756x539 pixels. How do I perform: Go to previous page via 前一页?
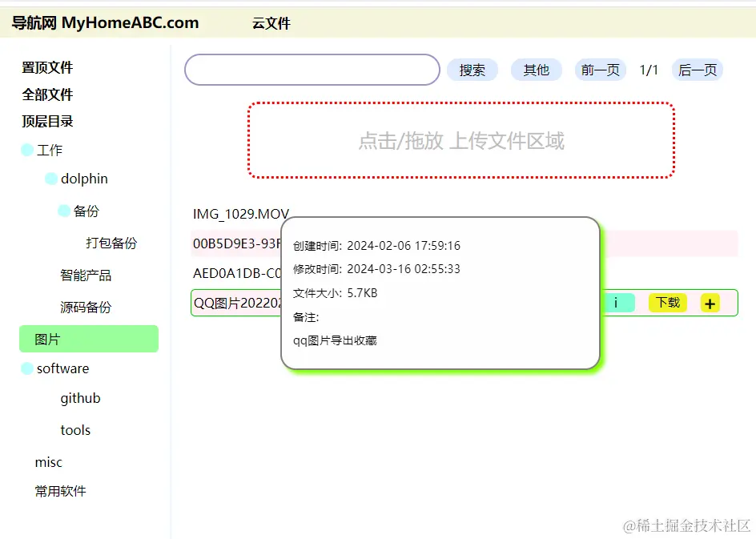point(600,70)
